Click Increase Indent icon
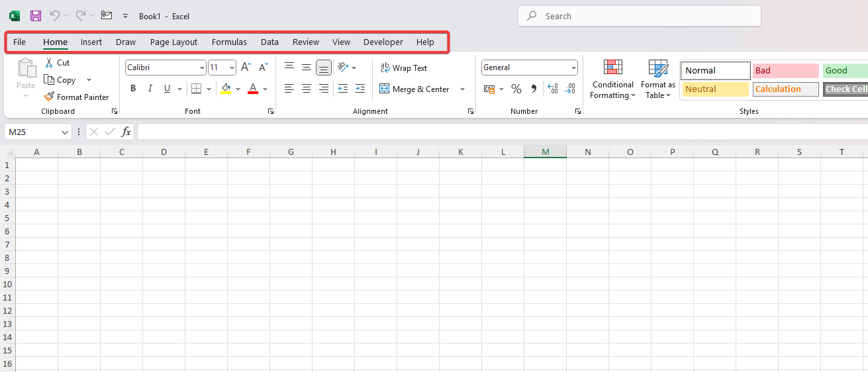The height and width of the screenshot is (372, 868). (360, 89)
